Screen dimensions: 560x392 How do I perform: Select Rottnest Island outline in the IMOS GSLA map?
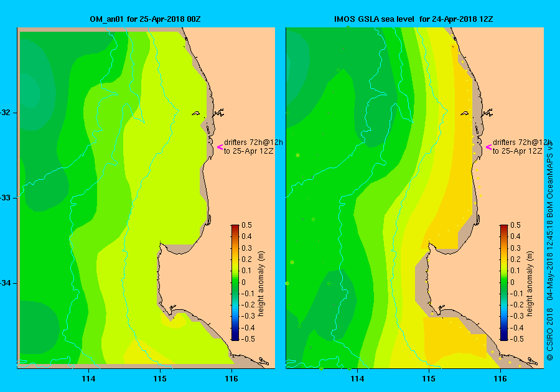point(464,113)
